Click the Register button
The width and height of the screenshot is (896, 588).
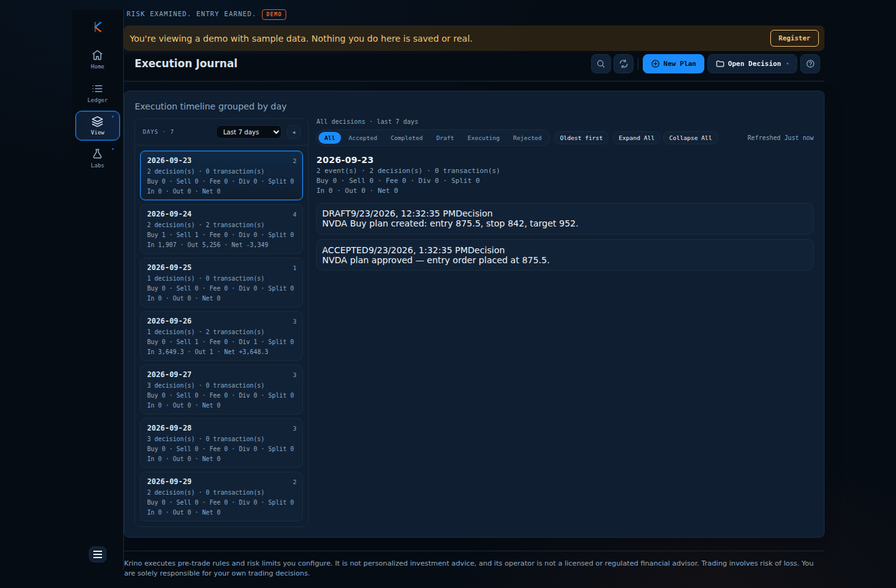click(794, 38)
